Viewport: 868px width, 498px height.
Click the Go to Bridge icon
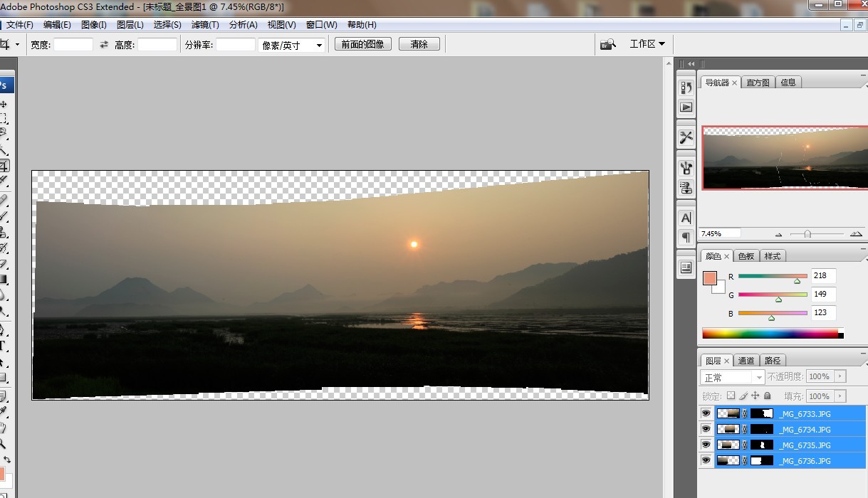607,44
